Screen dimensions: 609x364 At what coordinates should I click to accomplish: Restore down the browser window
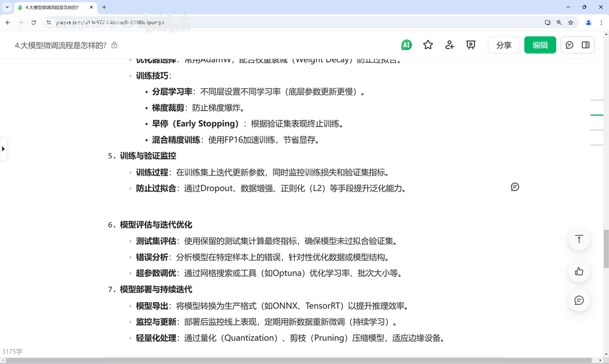point(584,7)
